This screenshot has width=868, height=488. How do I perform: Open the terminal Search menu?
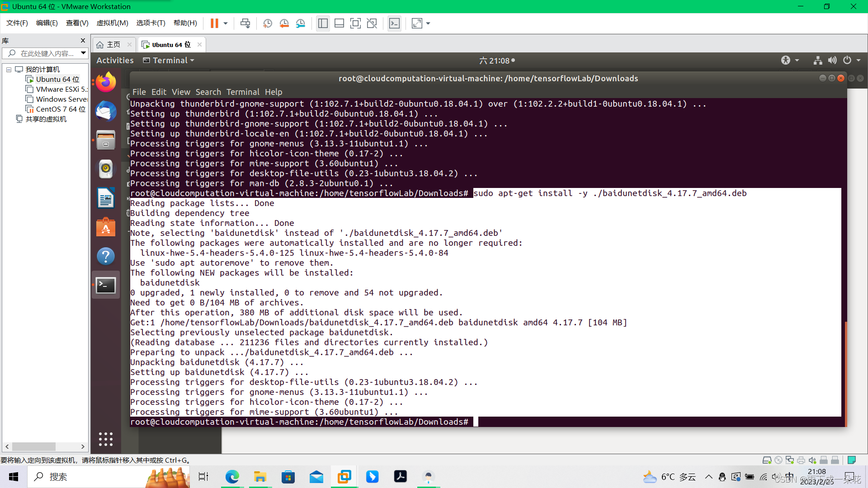(x=208, y=92)
